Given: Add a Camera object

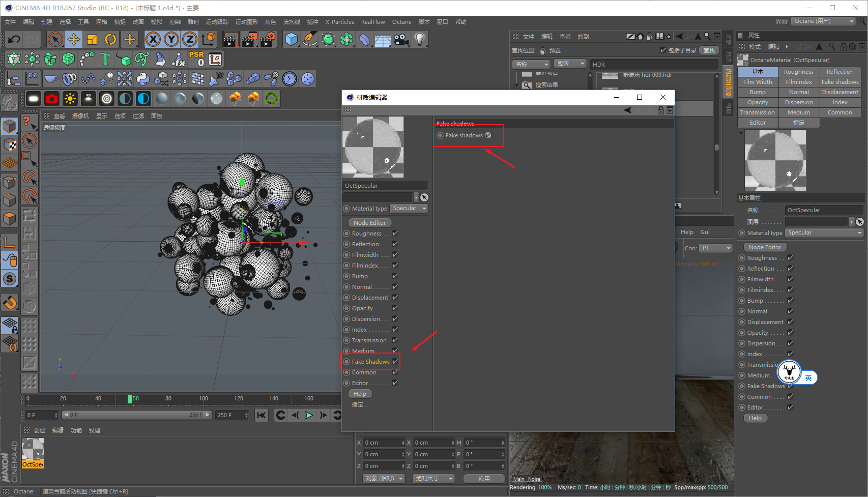Looking at the screenshot, I should 401,39.
